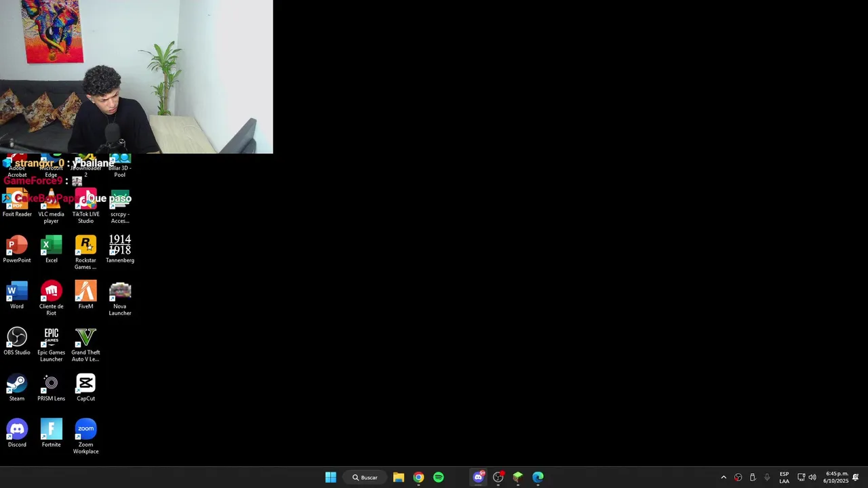The height and width of the screenshot is (488, 868).
Task: Switch to Discord in the taskbar
Action: click(479, 477)
